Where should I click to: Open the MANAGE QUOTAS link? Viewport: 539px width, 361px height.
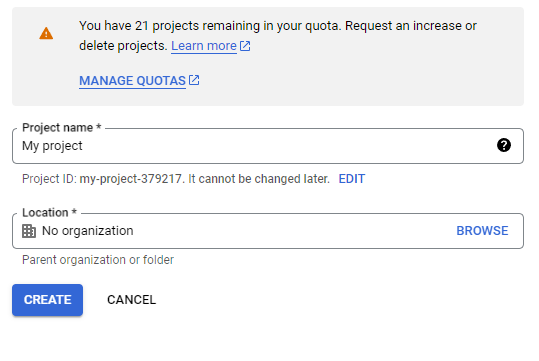(132, 81)
